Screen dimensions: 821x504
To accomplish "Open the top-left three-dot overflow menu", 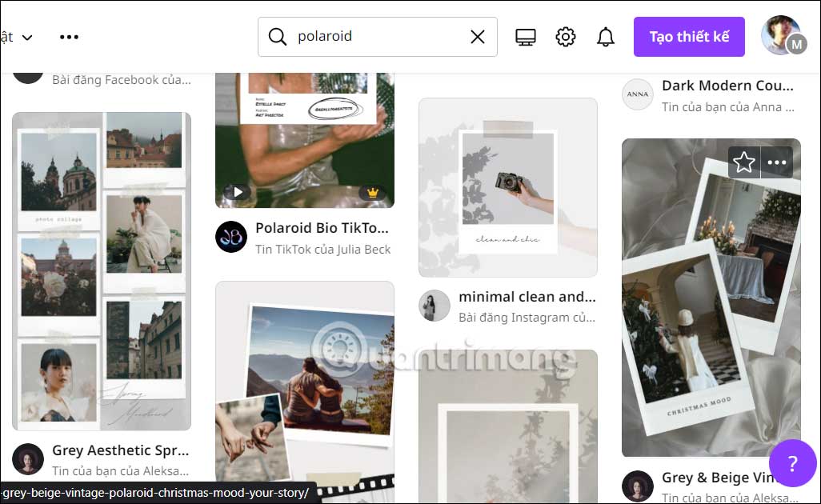I will pos(69,36).
